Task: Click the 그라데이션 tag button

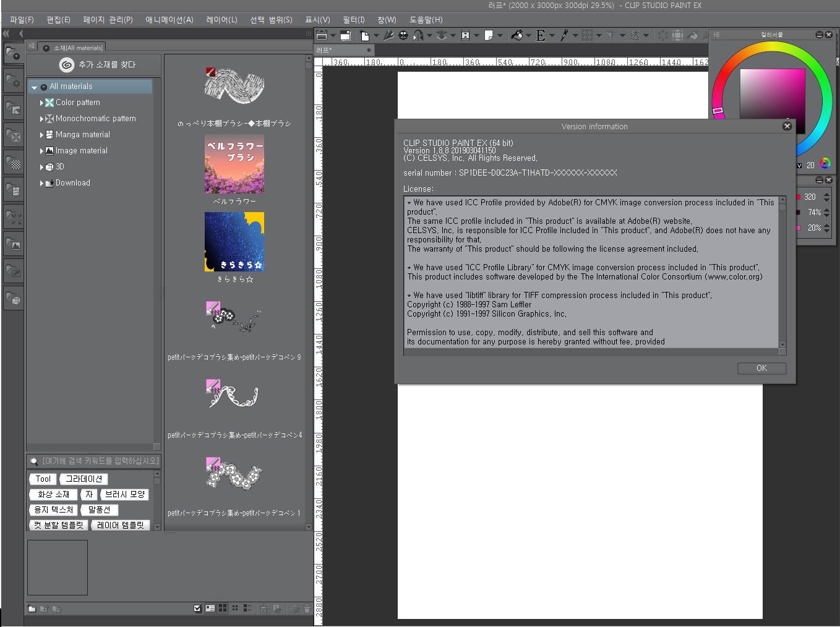Action: pos(84,479)
